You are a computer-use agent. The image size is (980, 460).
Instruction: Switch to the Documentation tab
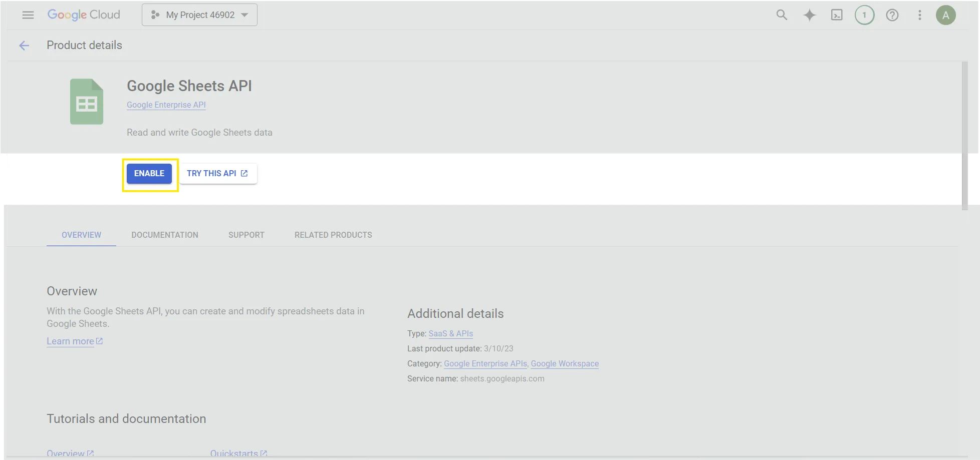pyautogui.click(x=165, y=235)
